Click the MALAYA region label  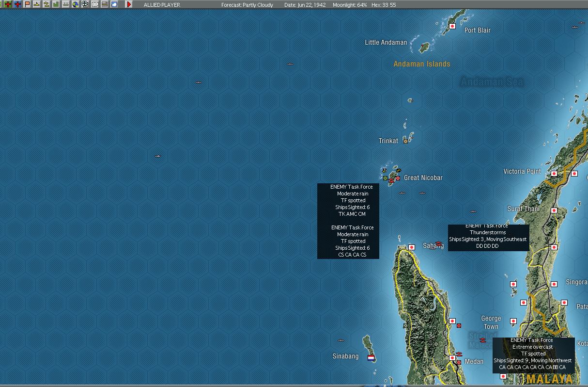[x=549, y=379]
